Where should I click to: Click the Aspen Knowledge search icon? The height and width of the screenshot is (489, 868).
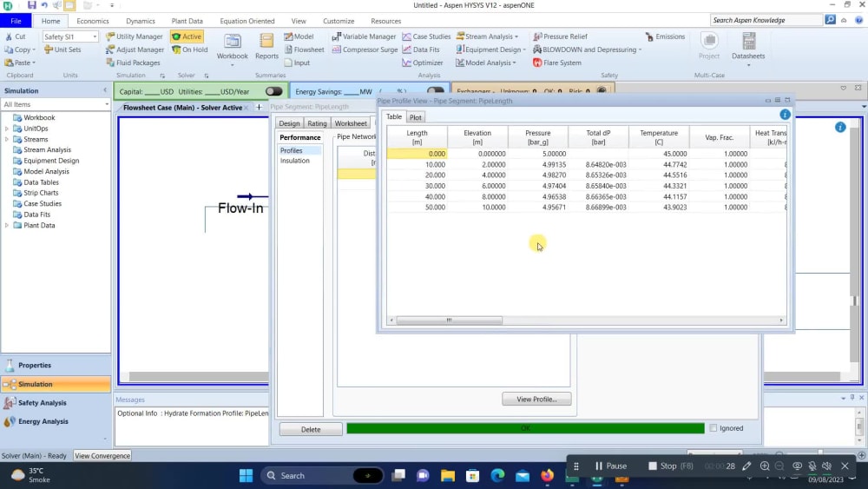[x=830, y=20]
